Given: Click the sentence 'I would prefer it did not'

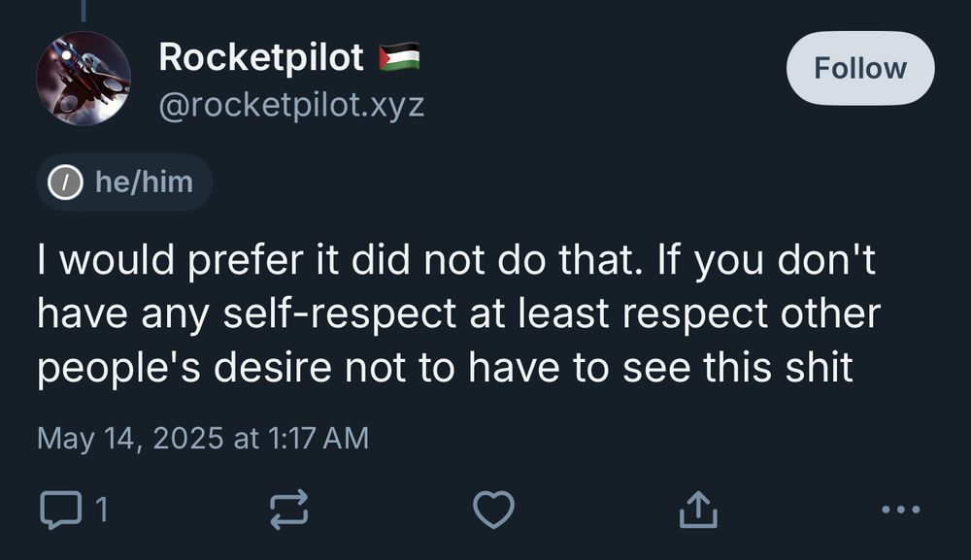Looking at the screenshot, I should [259, 259].
